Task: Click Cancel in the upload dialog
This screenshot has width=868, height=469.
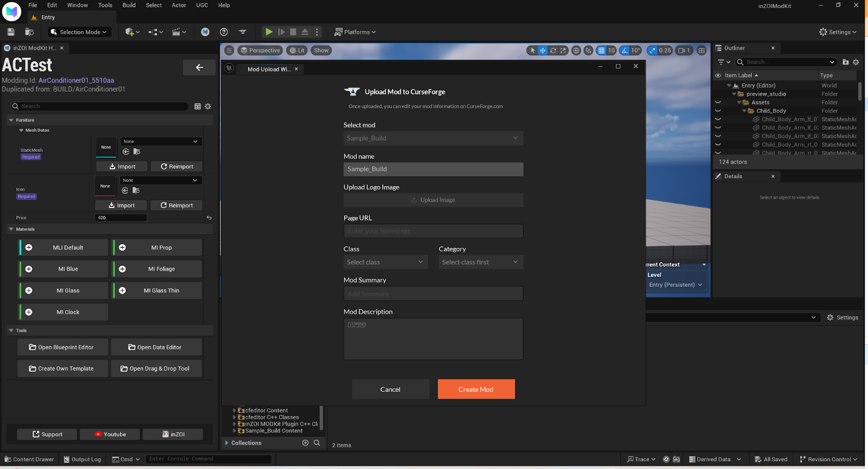Action: point(390,389)
